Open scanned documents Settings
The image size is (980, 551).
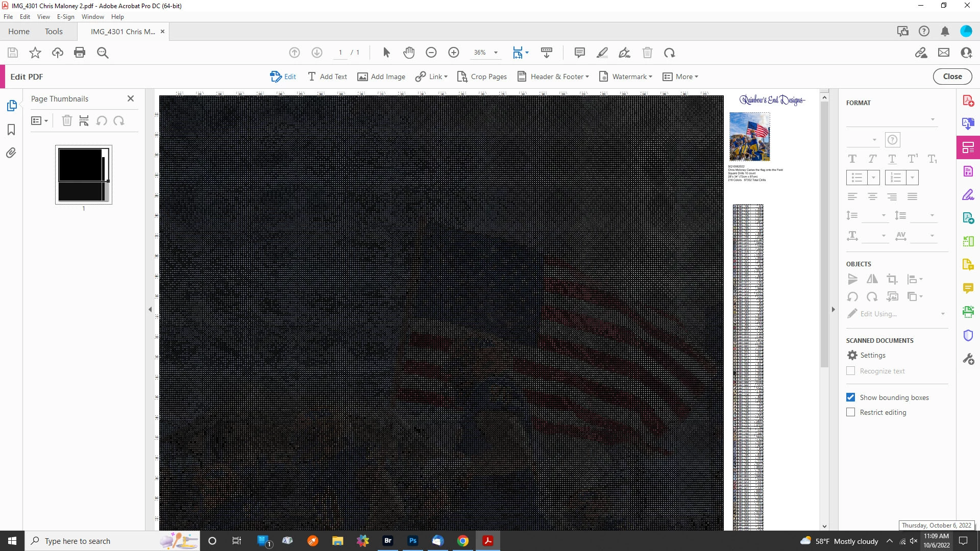[866, 355]
